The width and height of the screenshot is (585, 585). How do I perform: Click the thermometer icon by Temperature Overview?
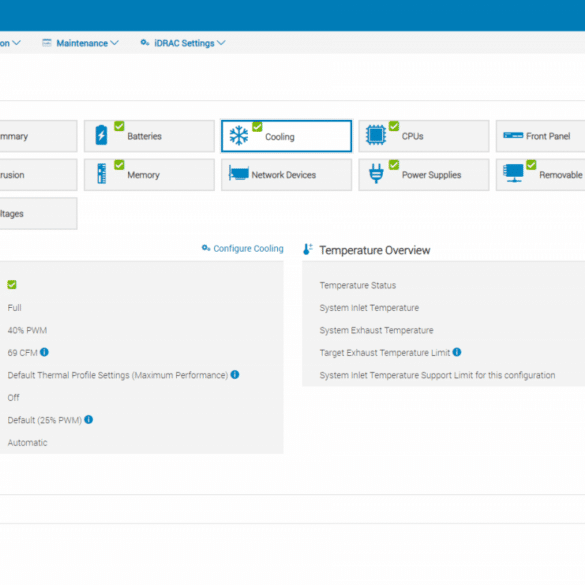pos(308,249)
